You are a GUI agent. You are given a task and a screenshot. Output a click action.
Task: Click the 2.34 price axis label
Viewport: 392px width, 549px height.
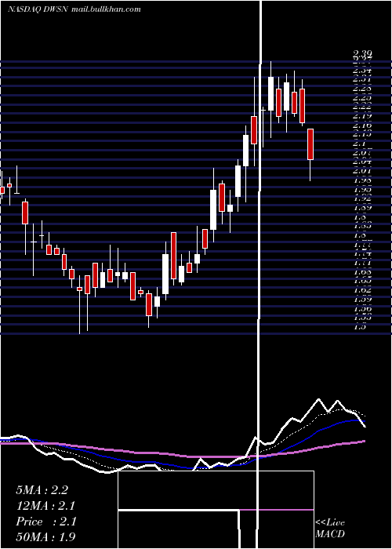362,71
